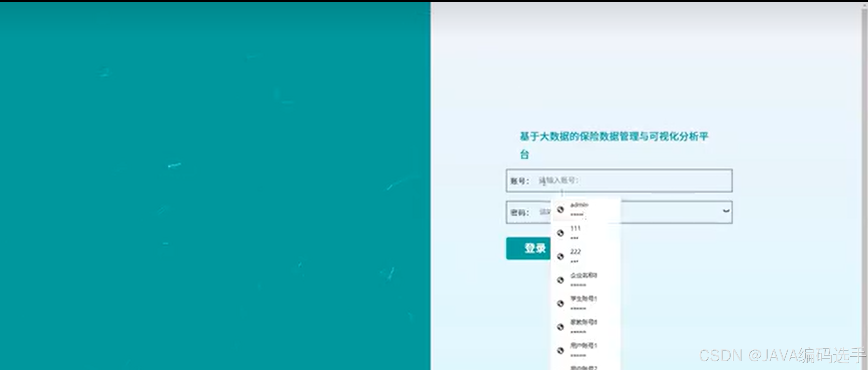Click the globe icon beside account 111

[x=561, y=233]
